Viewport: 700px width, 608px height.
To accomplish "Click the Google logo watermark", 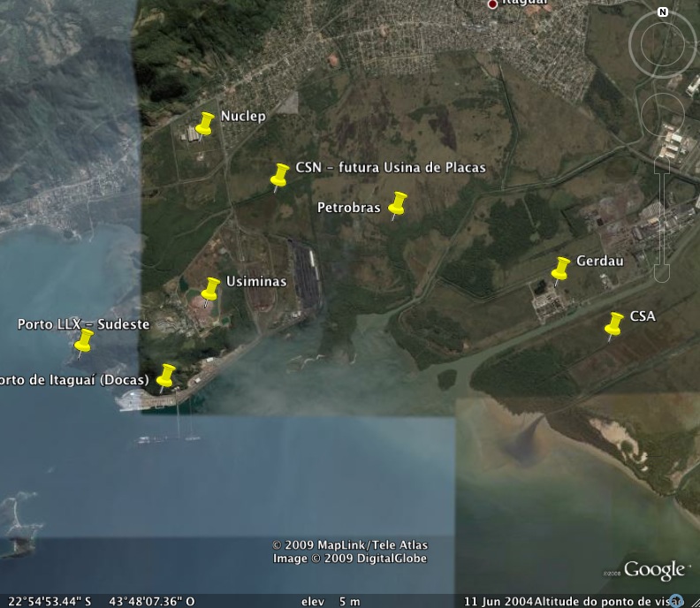I will (x=654, y=570).
